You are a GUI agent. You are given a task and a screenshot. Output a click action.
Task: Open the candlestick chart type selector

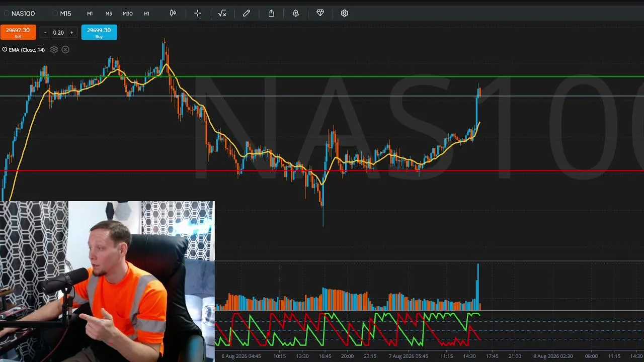173,13
